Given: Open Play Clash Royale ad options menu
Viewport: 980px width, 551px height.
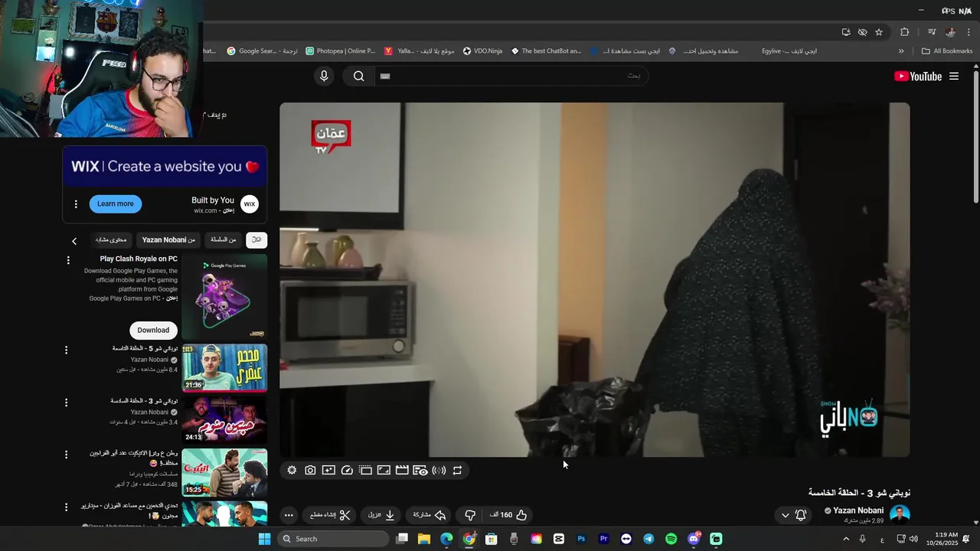Looking at the screenshot, I should [x=68, y=260].
